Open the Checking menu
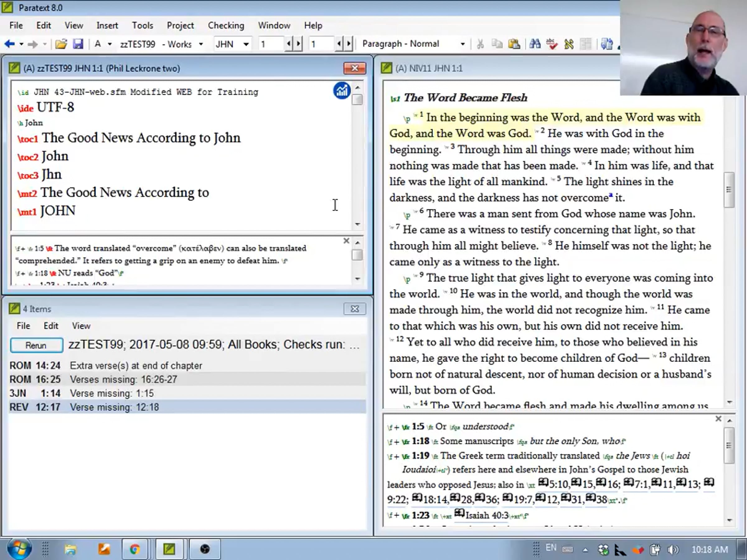The image size is (747, 560). 226,25
